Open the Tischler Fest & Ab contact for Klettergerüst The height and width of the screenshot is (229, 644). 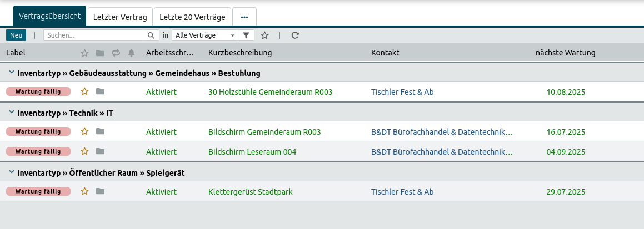[x=402, y=192]
